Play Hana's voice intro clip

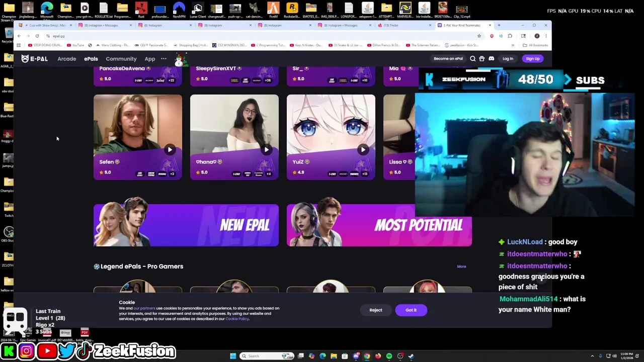click(x=266, y=149)
